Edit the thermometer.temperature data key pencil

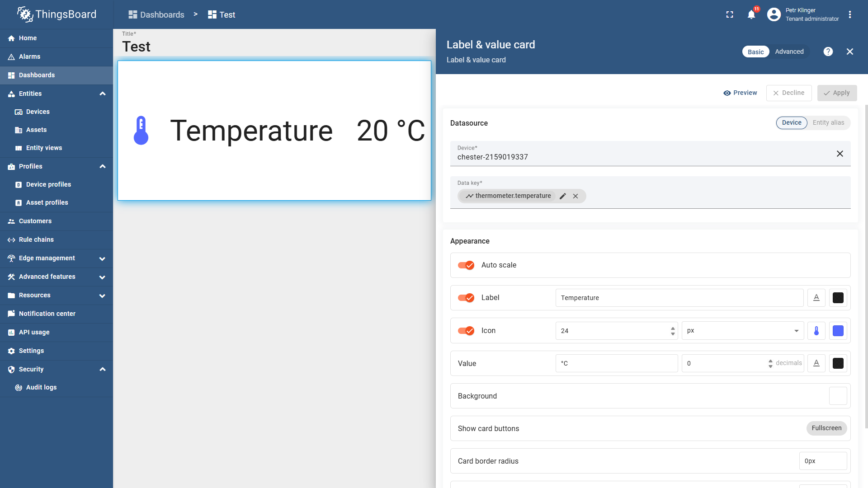pyautogui.click(x=563, y=196)
